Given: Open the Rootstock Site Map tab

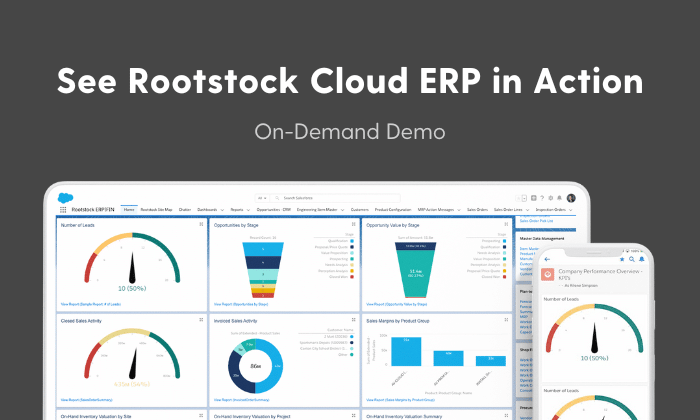Looking at the screenshot, I should click(156, 209).
